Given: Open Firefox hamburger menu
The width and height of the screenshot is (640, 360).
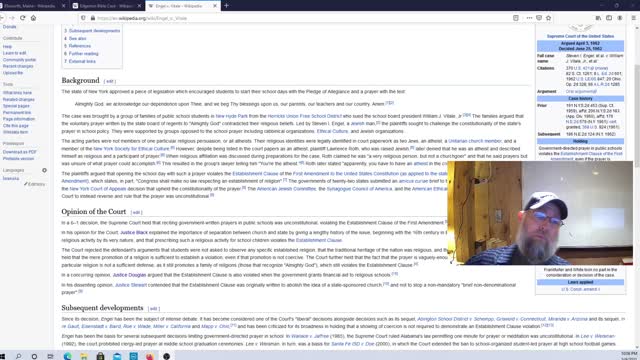Looking at the screenshot, I should (x=633, y=18).
